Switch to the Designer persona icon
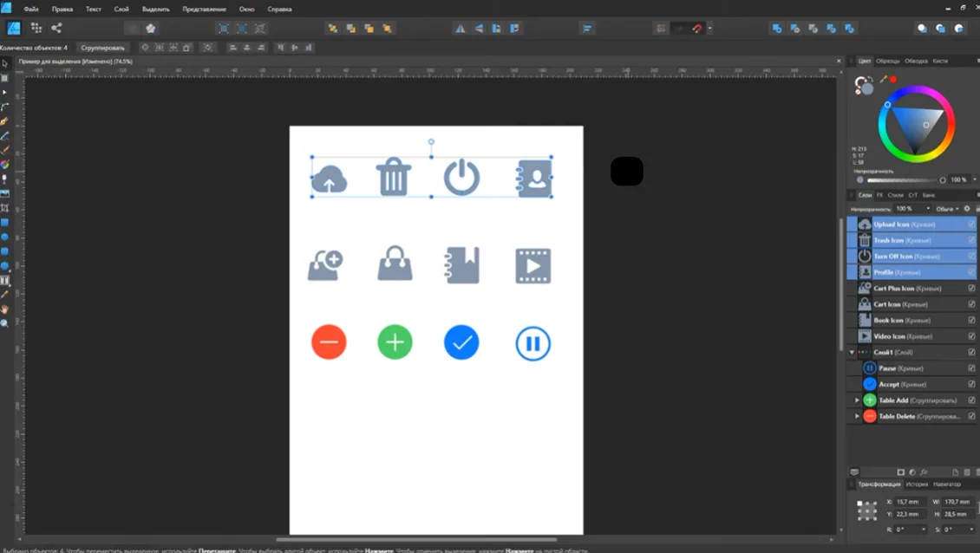Screen dimensions: 980x553 pos(14,28)
